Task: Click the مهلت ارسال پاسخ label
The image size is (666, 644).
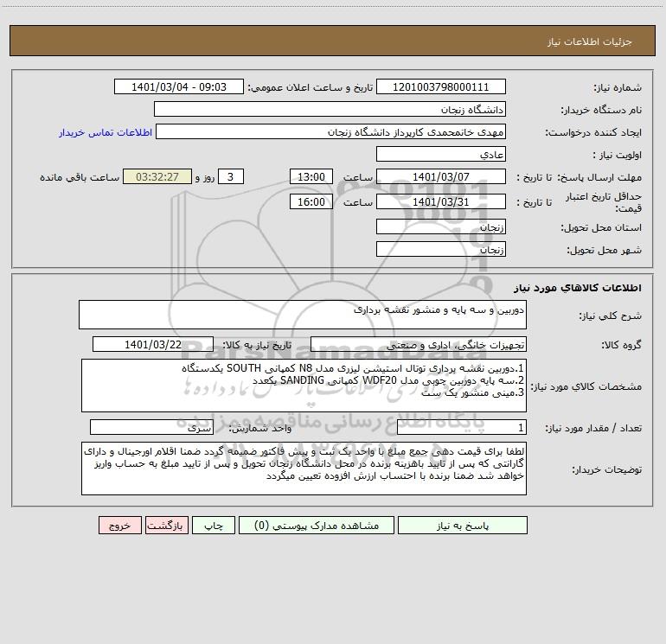Action: click(599, 177)
